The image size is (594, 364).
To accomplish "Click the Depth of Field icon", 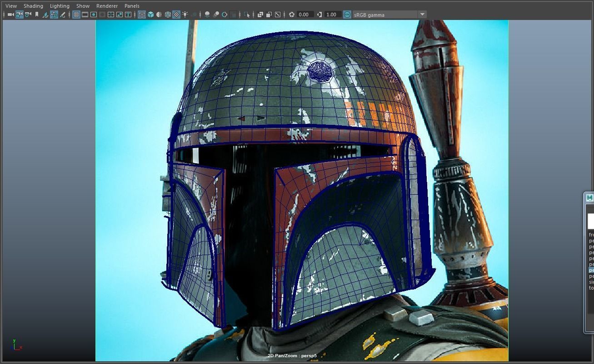I will (233, 15).
